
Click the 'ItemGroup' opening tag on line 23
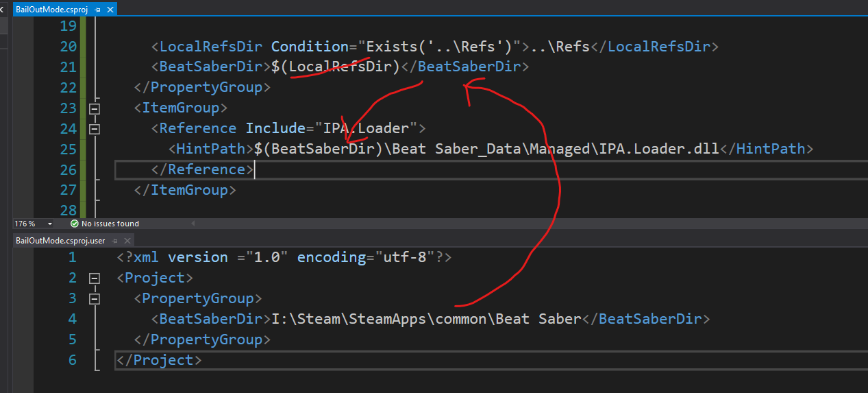point(181,108)
